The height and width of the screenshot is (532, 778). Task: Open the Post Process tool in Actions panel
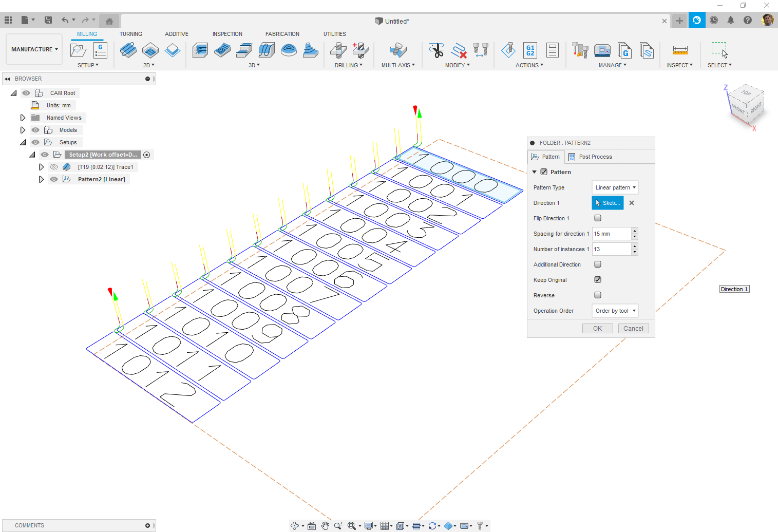(x=529, y=50)
